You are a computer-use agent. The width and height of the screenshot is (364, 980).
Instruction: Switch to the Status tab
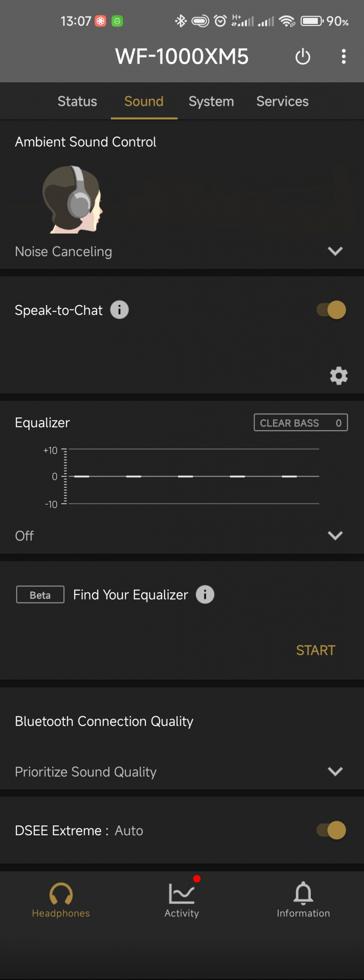(x=77, y=101)
